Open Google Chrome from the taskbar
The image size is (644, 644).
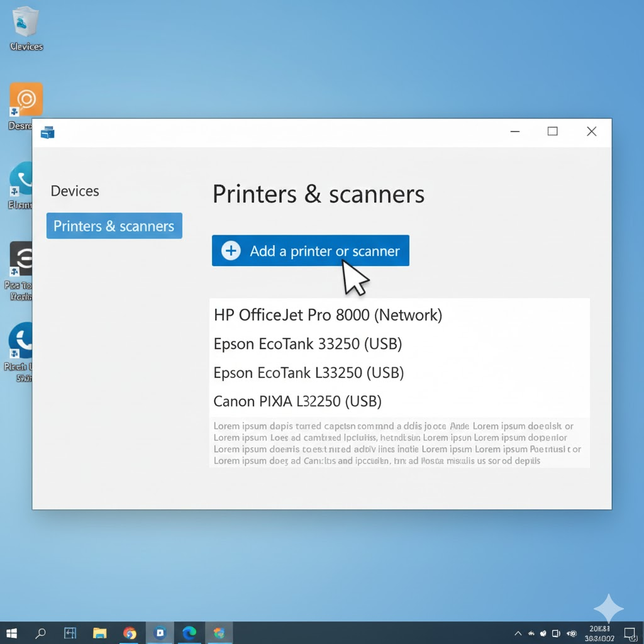(130, 633)
